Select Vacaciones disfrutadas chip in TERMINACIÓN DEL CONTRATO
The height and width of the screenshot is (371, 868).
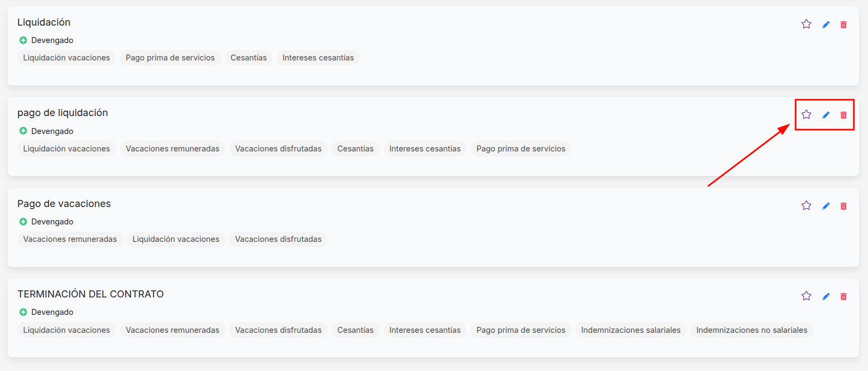pyautogui.click(x=278, y=330)
